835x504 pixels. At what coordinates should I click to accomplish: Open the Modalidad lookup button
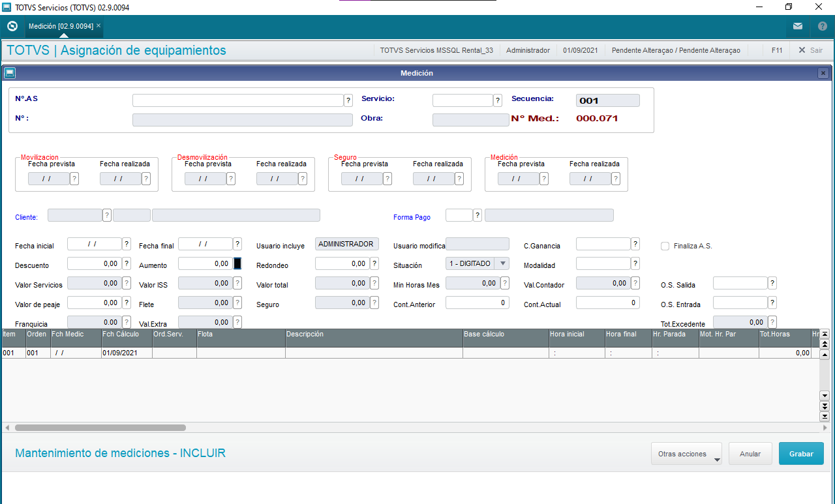click(635, 263)
